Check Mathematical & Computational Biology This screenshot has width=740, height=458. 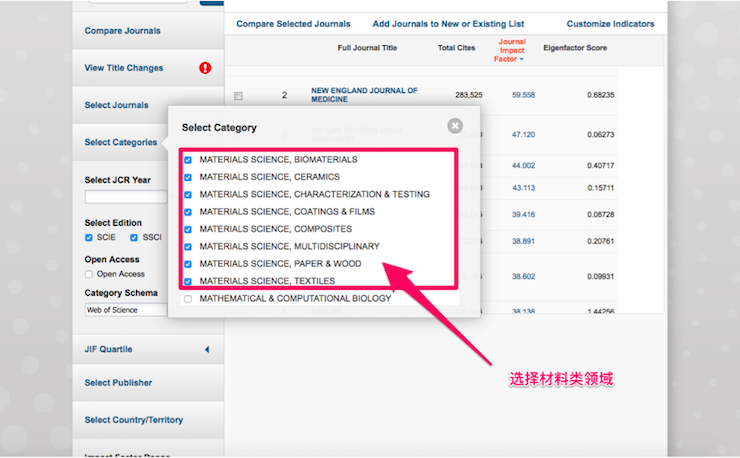[x=188, y=299]
